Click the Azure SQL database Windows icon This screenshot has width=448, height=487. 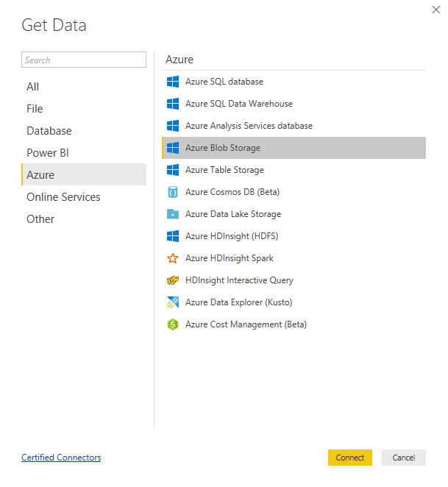coord(173,82)
